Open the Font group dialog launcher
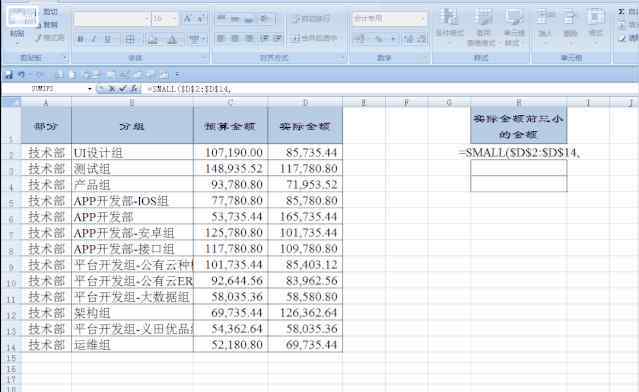 (204, 58)
